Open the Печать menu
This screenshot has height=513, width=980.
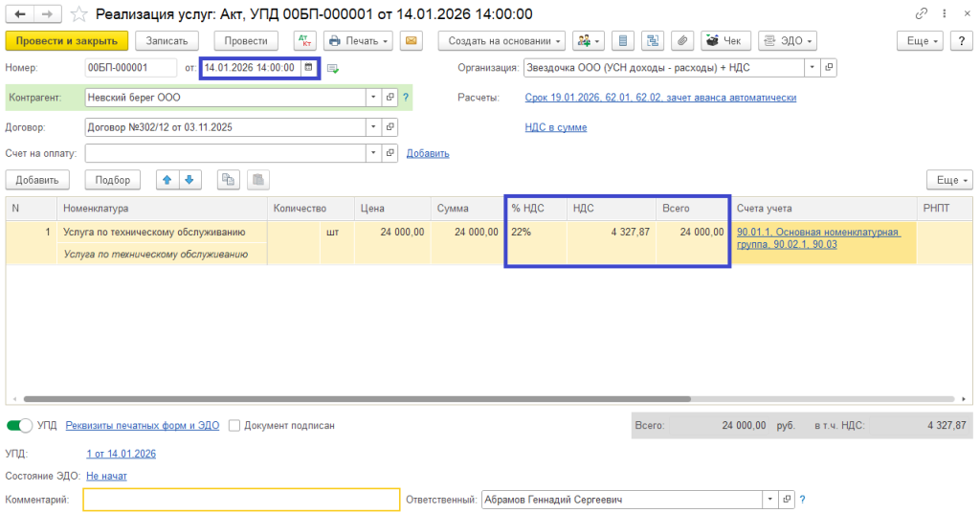tap(358, 41)
